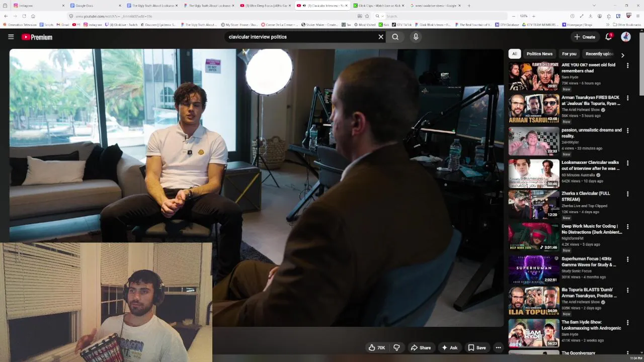Open YouTube notifications bell
This screenshot has width=644, height=362.
(x=609, y=37)
